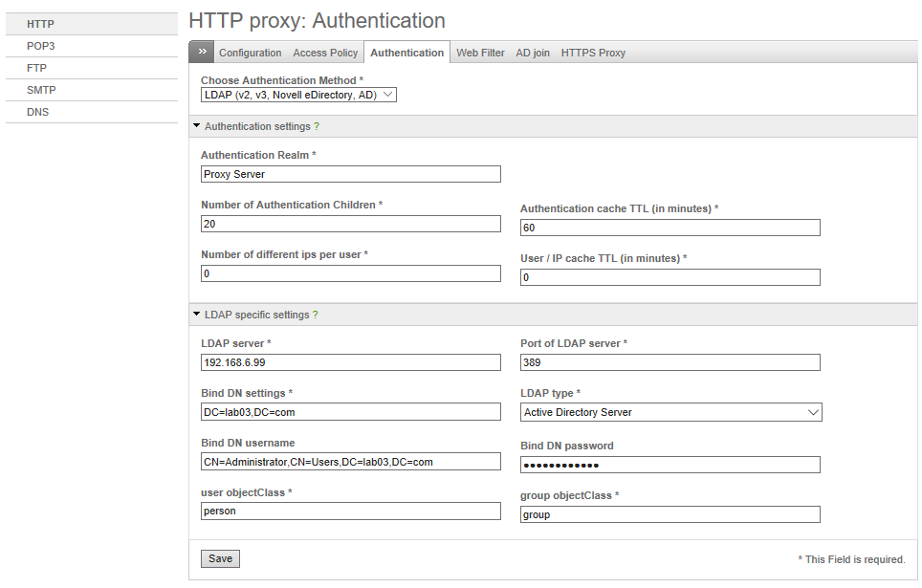Open the Choose Authentication Method dropdown

(x=298, y=95)
